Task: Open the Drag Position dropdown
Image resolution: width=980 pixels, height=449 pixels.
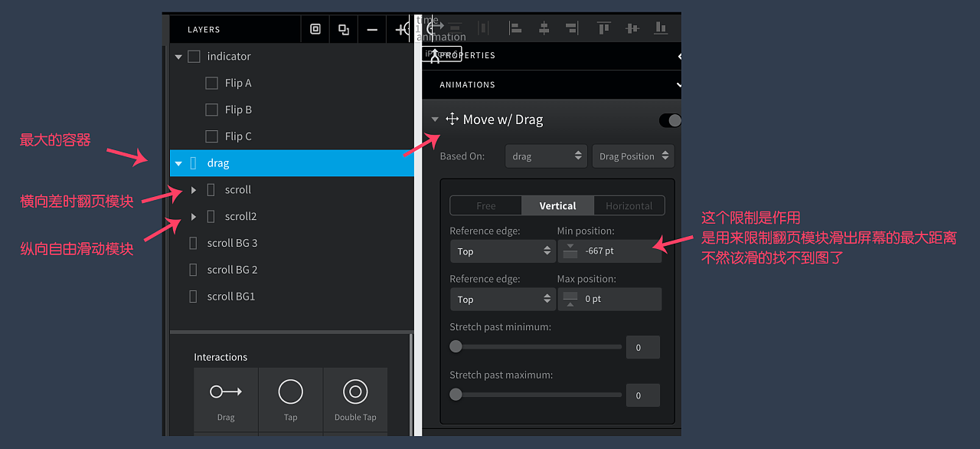Action: (x=633, y=156)
